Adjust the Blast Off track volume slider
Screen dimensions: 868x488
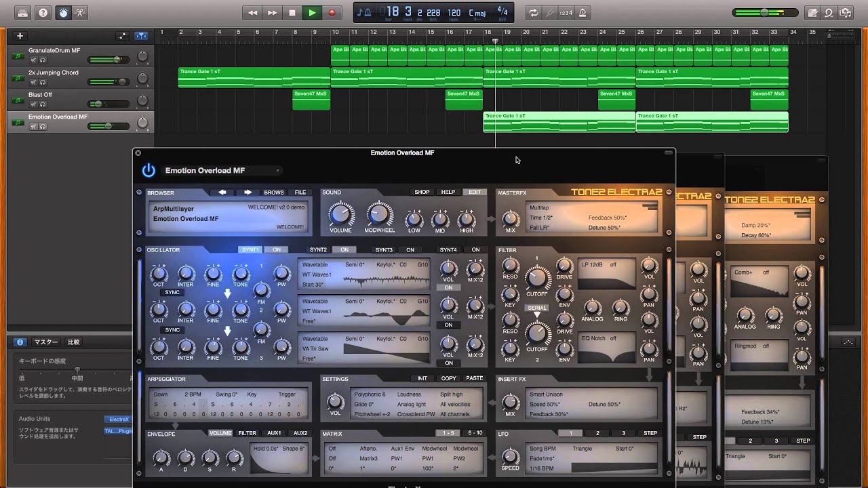(x=98, y=104)
